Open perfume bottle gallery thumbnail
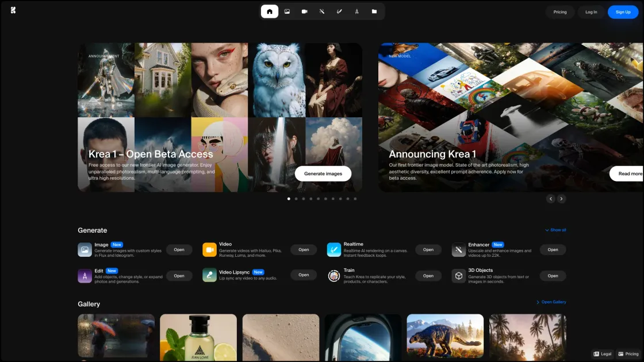This screenshot has width=644, height=362. (x=198, y=338)
